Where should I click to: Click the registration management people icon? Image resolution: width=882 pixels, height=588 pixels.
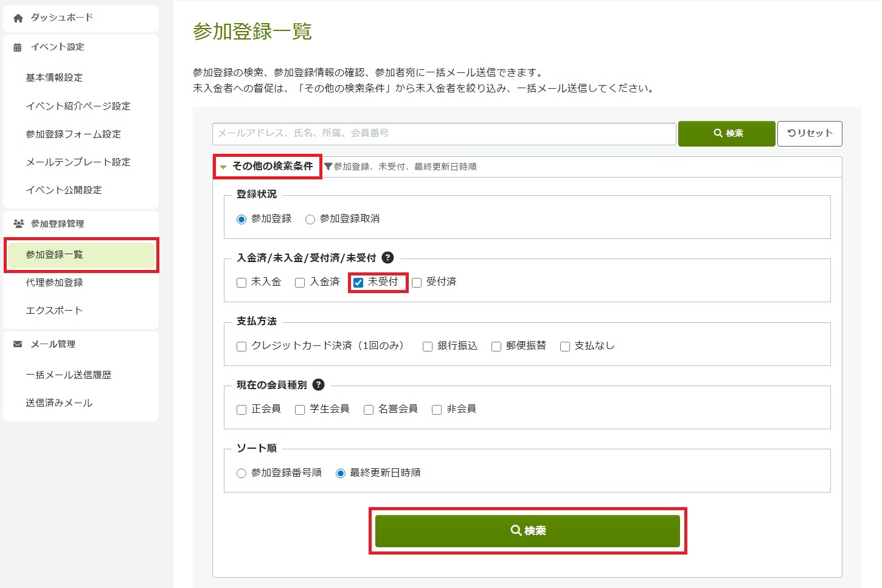(18, 224)
